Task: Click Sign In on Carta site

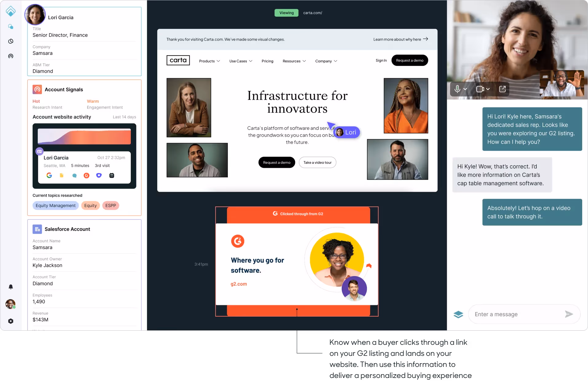Action: click(381, 60)
